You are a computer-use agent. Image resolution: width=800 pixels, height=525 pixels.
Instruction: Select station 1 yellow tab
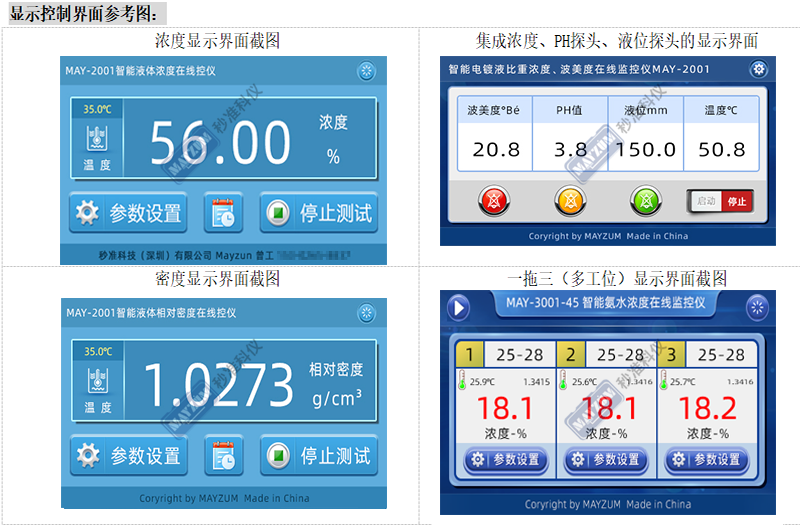469,355
